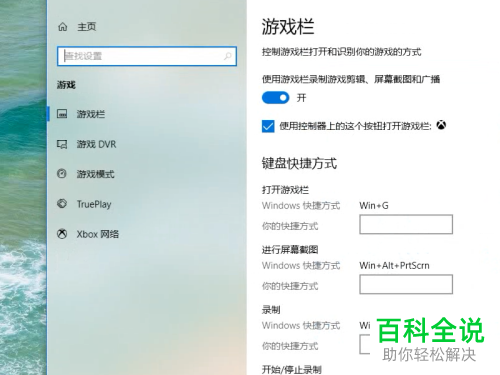Viewport: 500px width, 375px height.
Task: Click the magnifier icon in search box
Action: pos(228,56)
